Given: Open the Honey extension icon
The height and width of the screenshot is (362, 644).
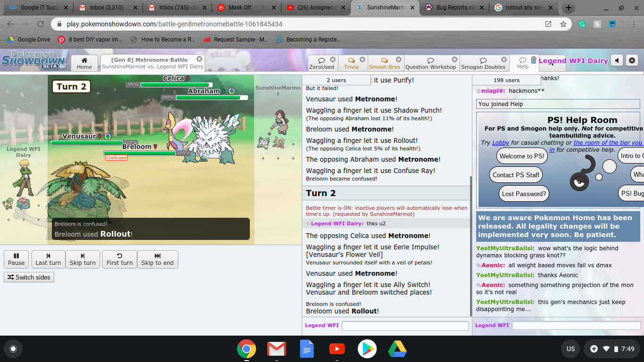Looking at the screenshot, I should click(x=597, y=24).
